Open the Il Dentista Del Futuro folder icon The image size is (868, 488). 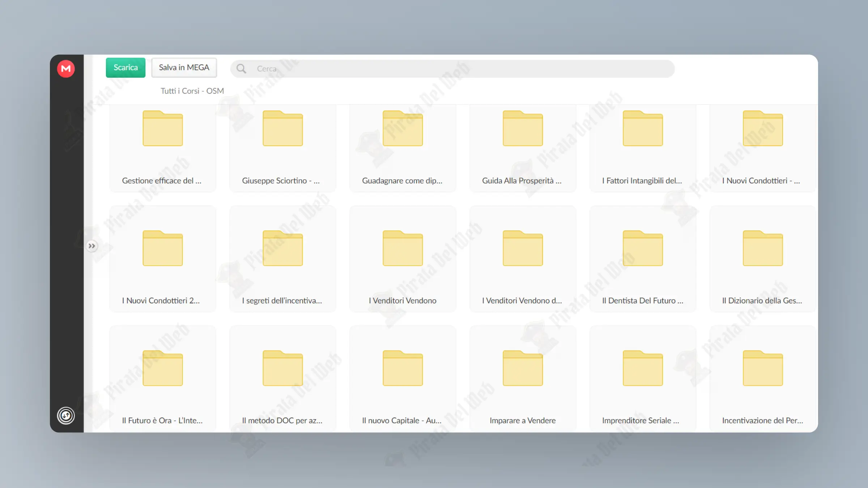tap(643, 248)
